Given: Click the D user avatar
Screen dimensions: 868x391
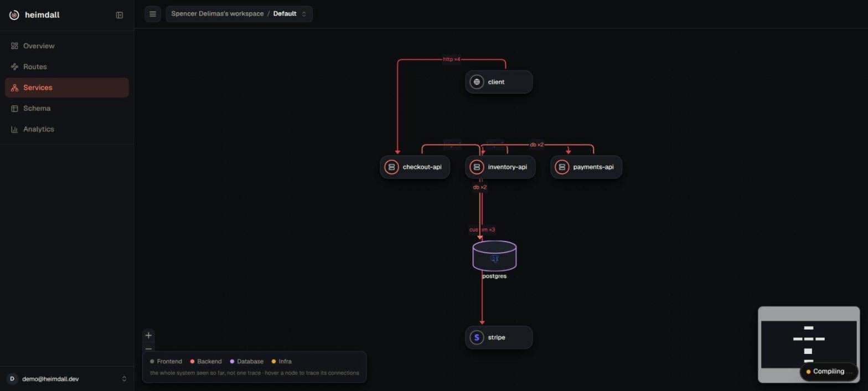Looking at the screenshot, I should point(12,379).
